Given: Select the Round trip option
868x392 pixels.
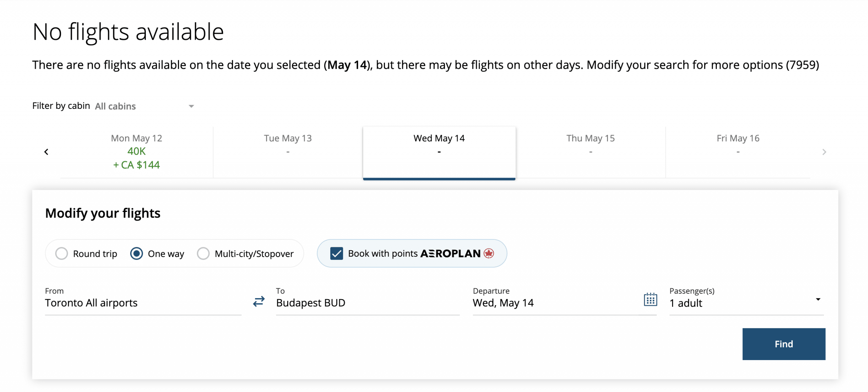Looking at the screenshot, I should point(62,254).
